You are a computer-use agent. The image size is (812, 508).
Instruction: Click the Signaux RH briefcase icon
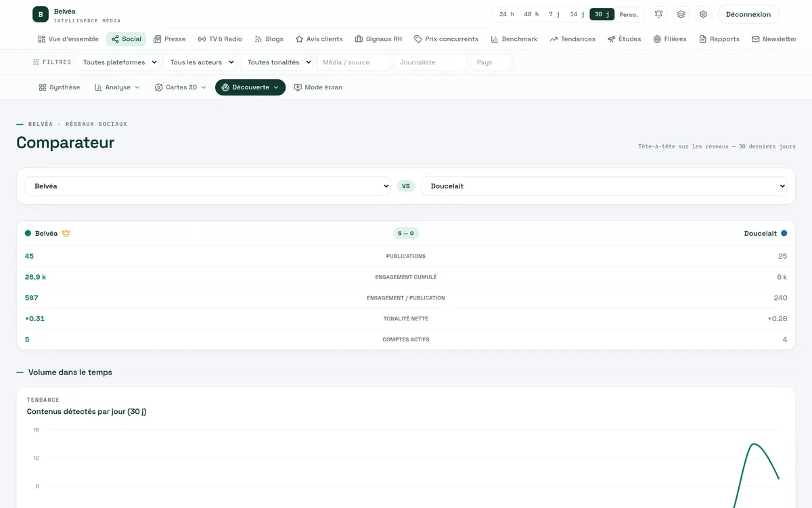click(x=359, y=39)
